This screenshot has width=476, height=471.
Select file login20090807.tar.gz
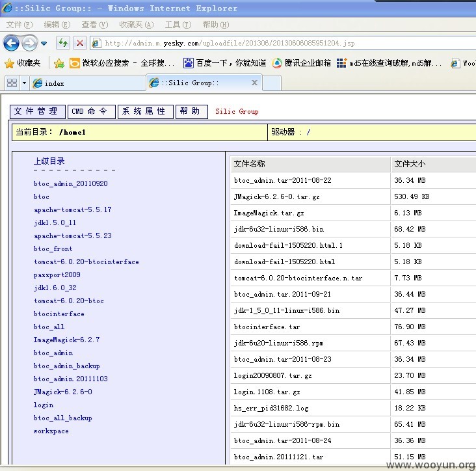click(x=272, y=376)
